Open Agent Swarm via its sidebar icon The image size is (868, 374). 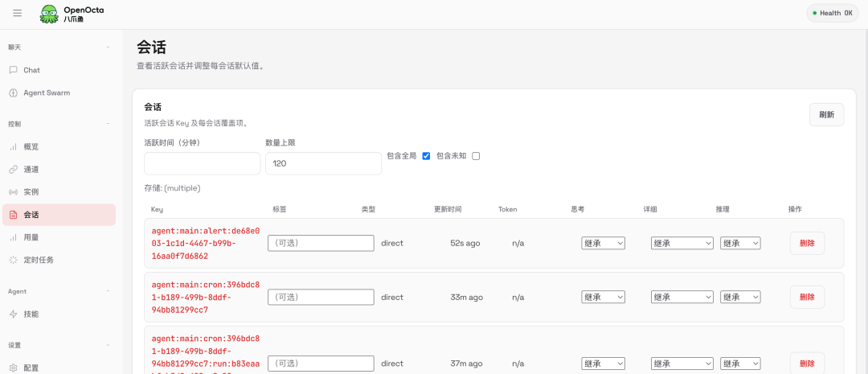[x=14, y=93]
